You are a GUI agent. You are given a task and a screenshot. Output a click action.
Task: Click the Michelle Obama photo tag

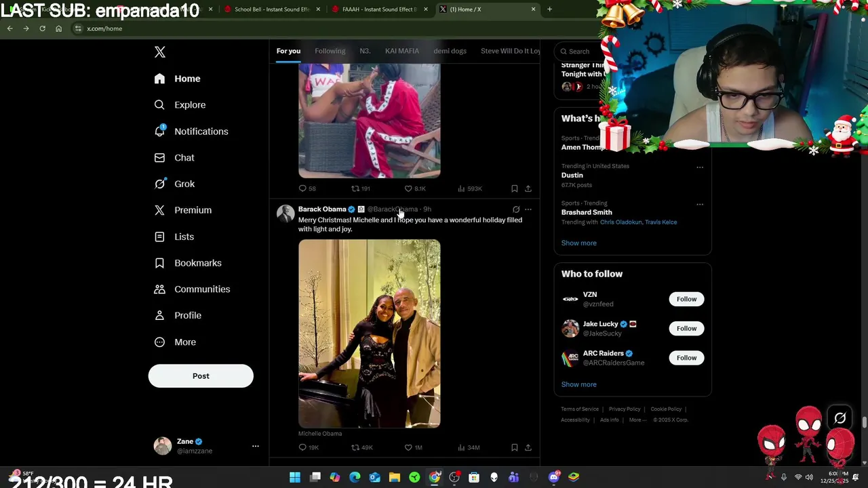coord(320,434)
